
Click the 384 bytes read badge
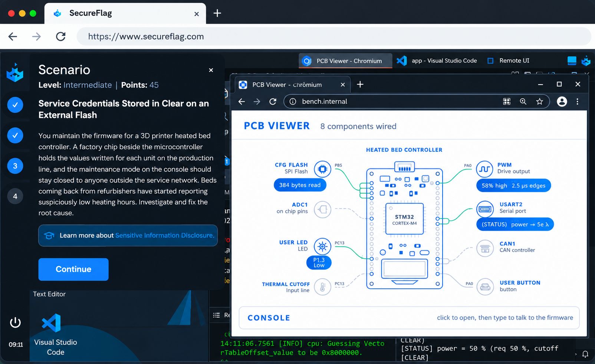point(300,185)
